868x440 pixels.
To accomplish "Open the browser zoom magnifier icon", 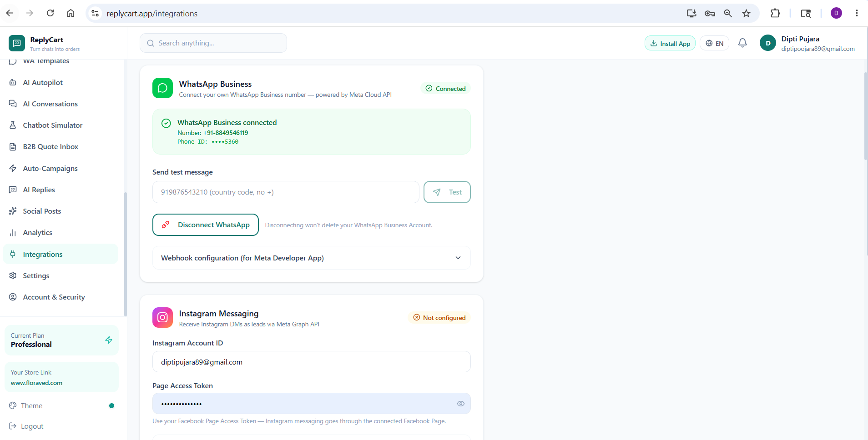I will (728, 13).
